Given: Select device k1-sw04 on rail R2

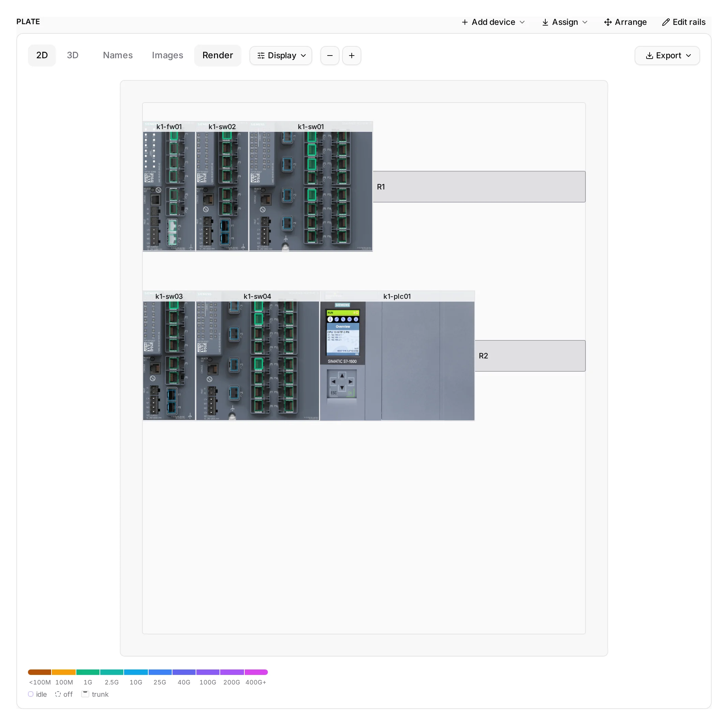Looking at the screenshot, I should pos(258,356).
